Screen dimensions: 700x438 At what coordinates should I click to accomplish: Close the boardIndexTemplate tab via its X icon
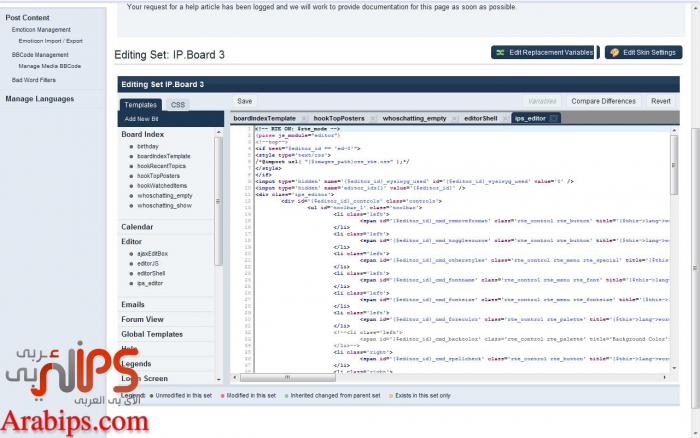(x=303, y=118)
